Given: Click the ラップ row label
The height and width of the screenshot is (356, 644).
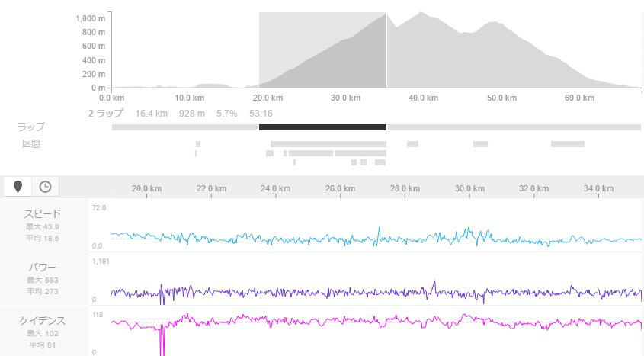Looking at the screenshot, I should [x=30, y=127].
